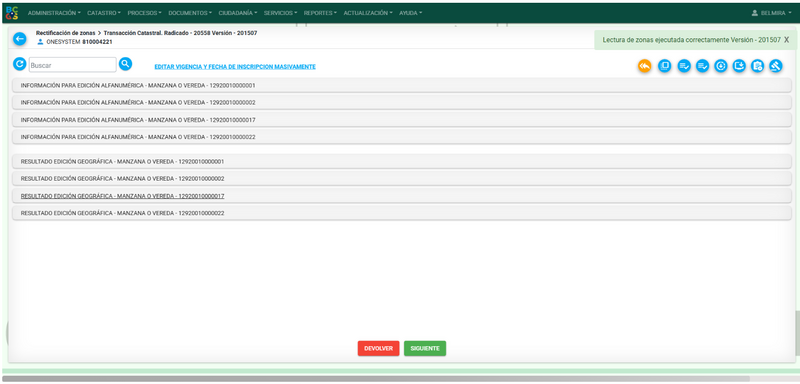The width and height of the screenshot is (800, 384).
Task: Click the horizontal scrollbar at page bottom
Action: [376, 379]
